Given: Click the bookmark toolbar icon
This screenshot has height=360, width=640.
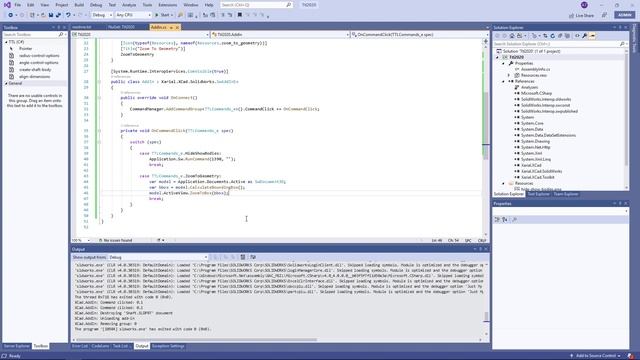Looking at the screenshot, I should click(x=240, y=15).
